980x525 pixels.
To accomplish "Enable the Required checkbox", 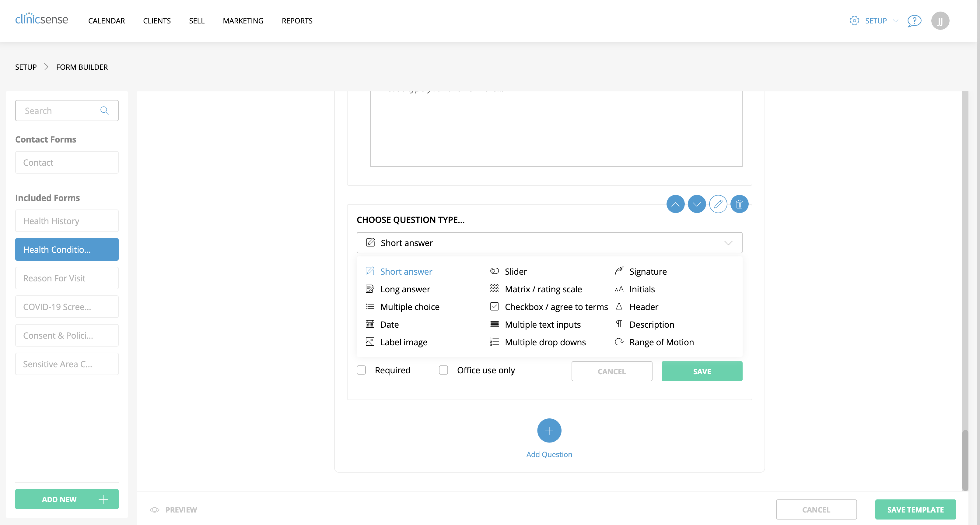I will click(x=361, y=370).
